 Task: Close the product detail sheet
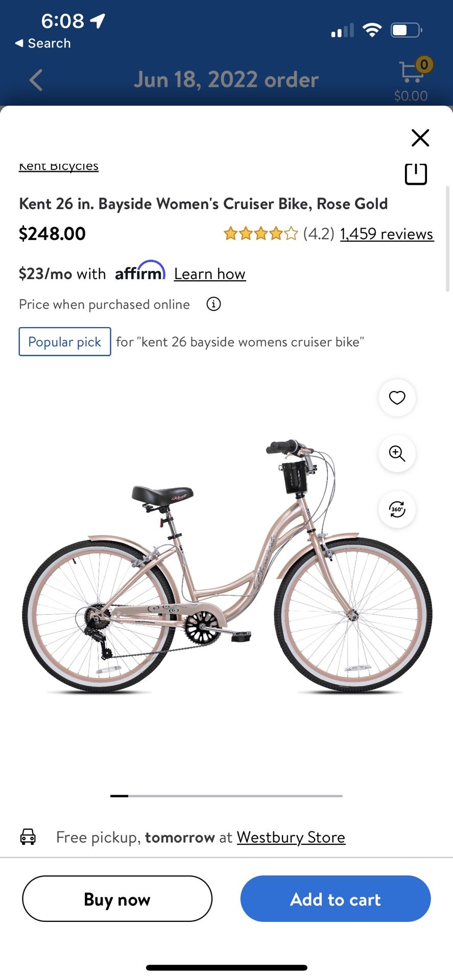pos(420,138)
